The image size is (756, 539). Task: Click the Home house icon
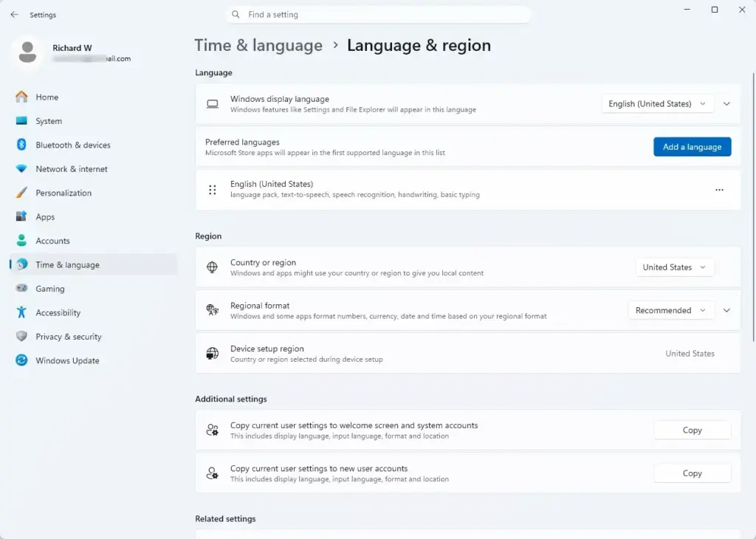tap(21, 97)
